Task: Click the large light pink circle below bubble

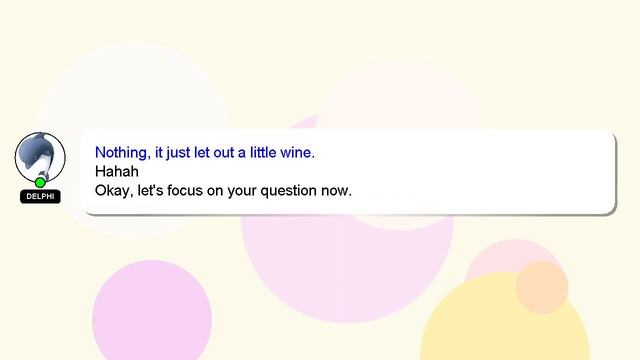Action: pyautogui.click(x=347, y=269)
